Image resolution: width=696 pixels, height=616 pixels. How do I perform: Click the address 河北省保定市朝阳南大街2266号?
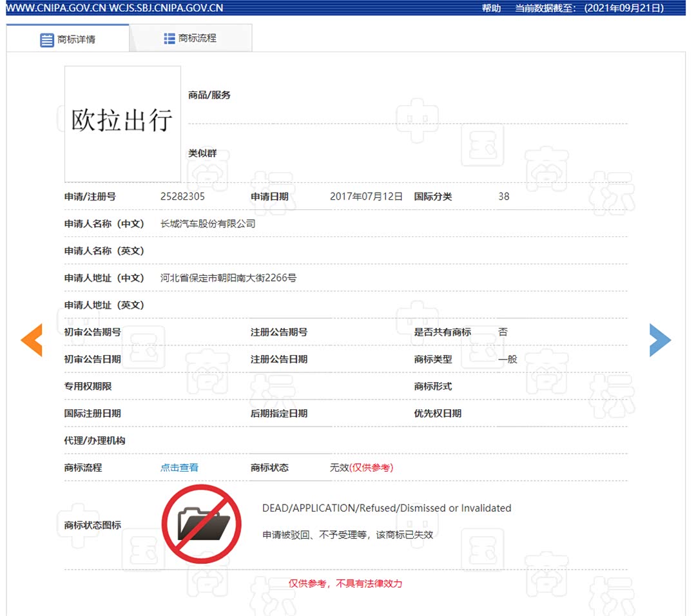click(x=228, y=278)
